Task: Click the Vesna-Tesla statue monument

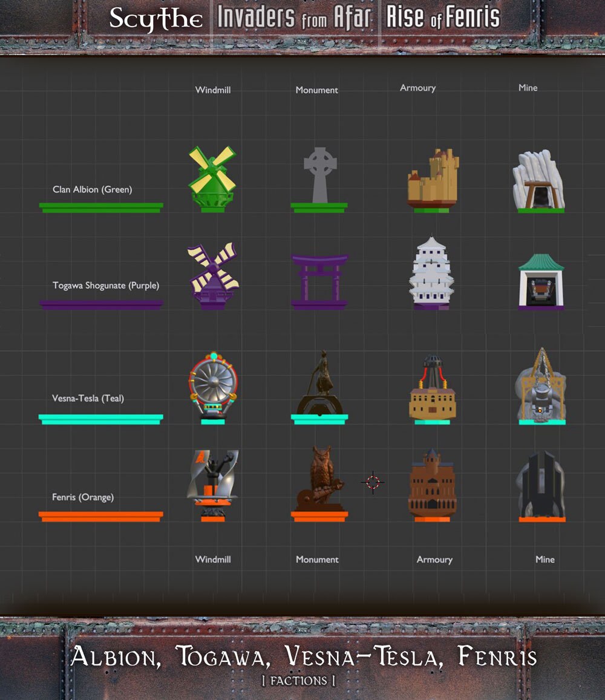Action: coord(319,387)
